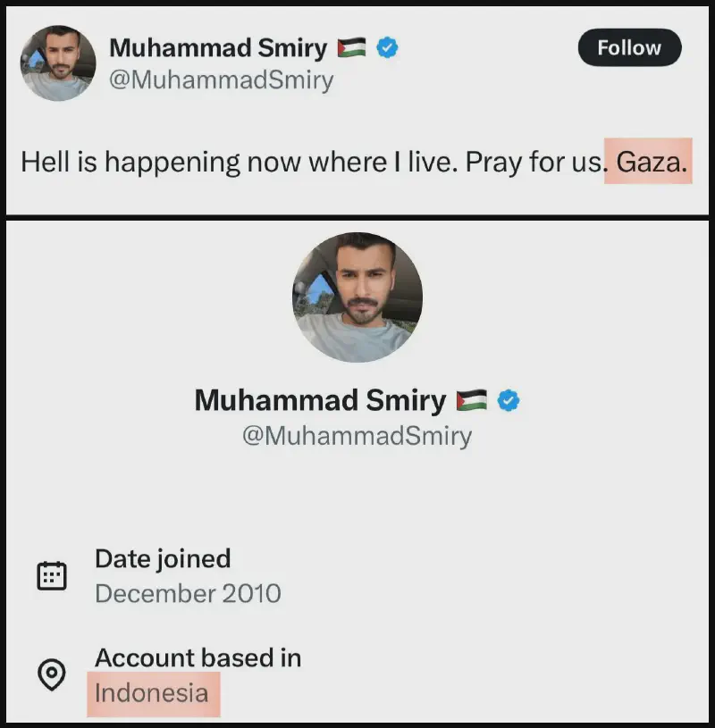Click the Date joined label
The width and height of the screenshot is (715, 728).
click(163, 559)
